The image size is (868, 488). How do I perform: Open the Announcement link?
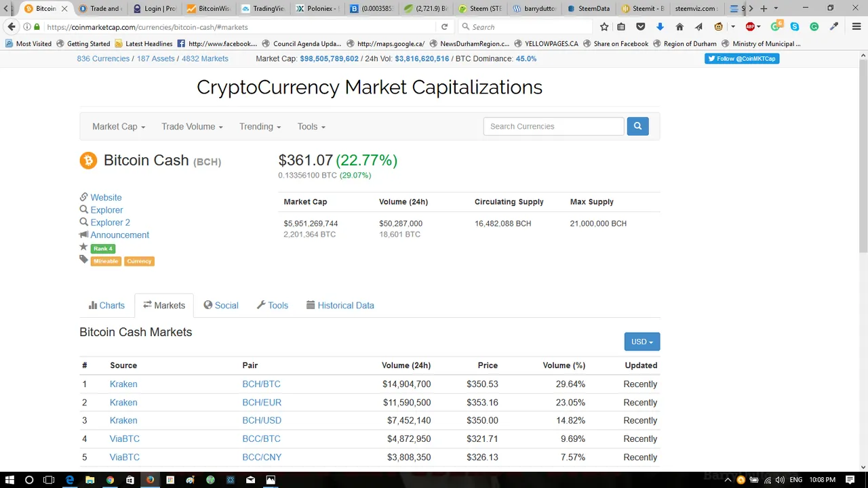pos(119,235)
